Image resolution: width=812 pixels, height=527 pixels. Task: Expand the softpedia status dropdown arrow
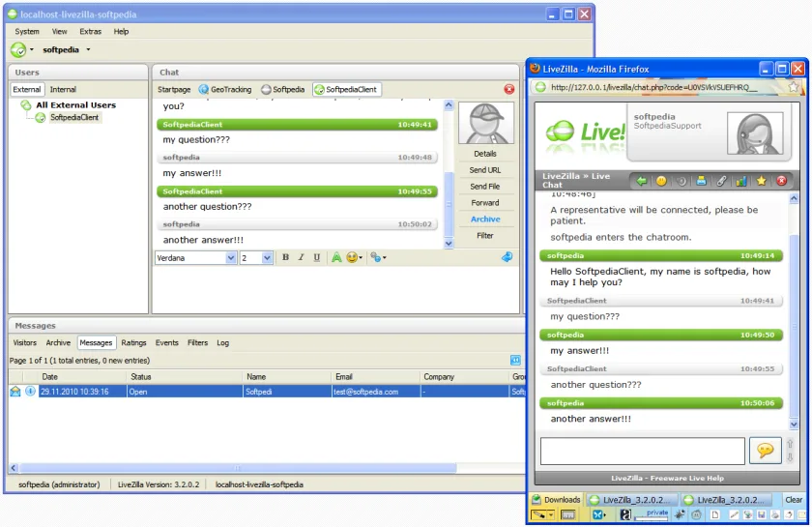click(x=88, y=49)
